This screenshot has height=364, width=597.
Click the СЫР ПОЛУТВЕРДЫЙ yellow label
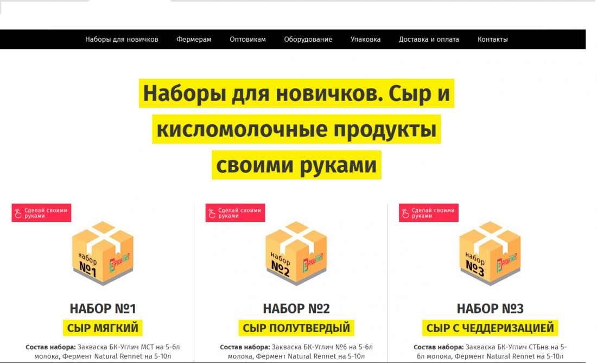[x=296, y=328]
